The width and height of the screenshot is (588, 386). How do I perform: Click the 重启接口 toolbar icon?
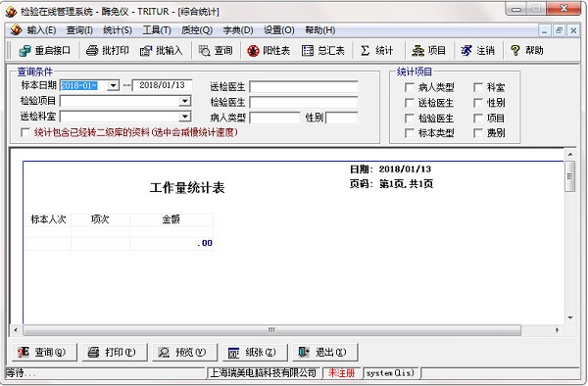click(x=45, y=51)
